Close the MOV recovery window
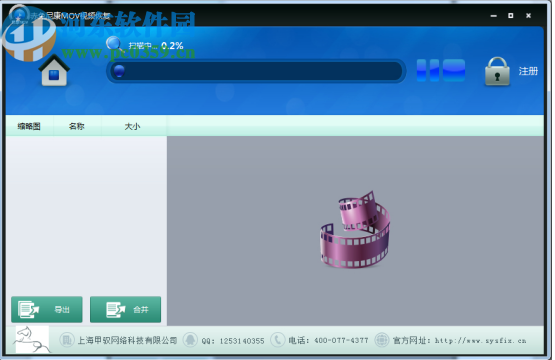This screenshot has width=555, height=360. pyautogui.click(x=528, y=16)
